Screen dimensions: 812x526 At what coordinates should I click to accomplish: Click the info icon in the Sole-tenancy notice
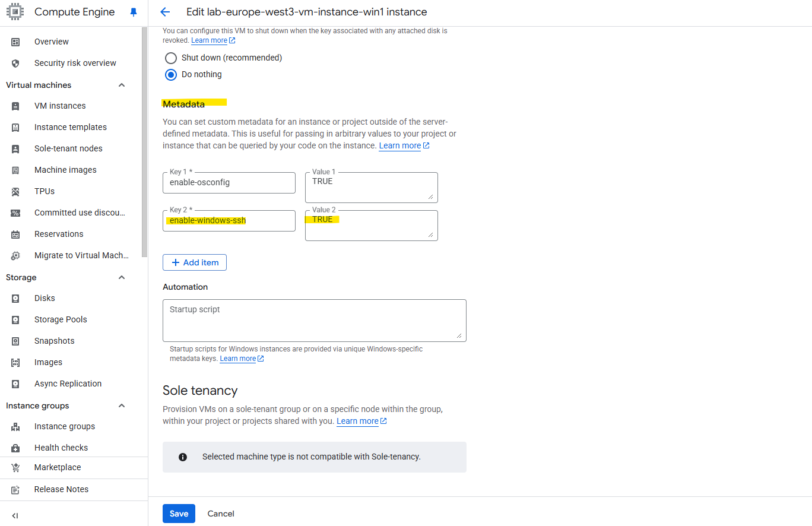[x=183, y=457]
